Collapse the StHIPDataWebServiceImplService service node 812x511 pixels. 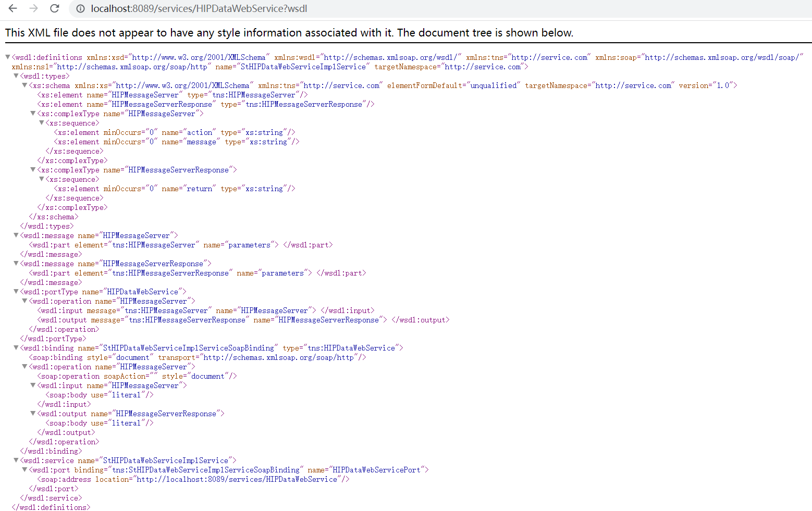16,460
